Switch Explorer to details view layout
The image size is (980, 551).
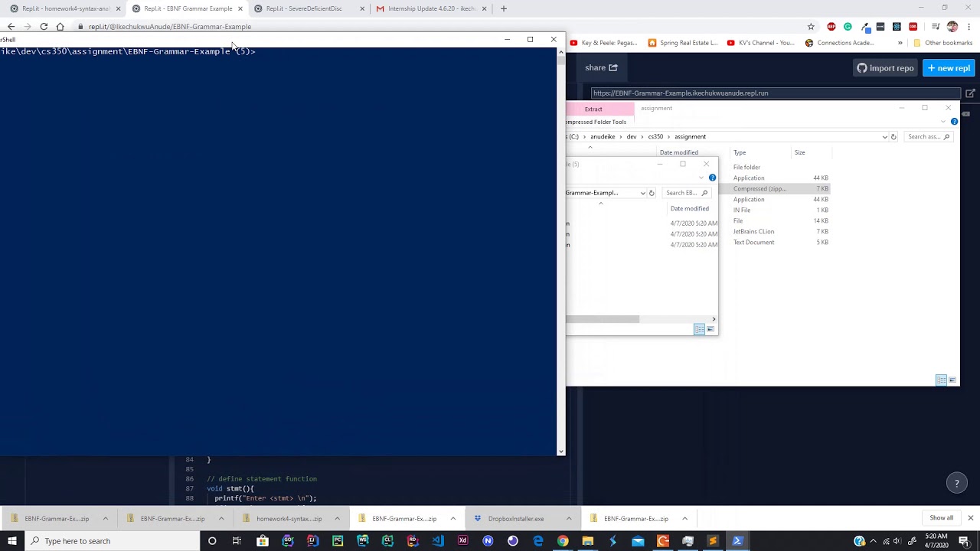click(941, 380)
